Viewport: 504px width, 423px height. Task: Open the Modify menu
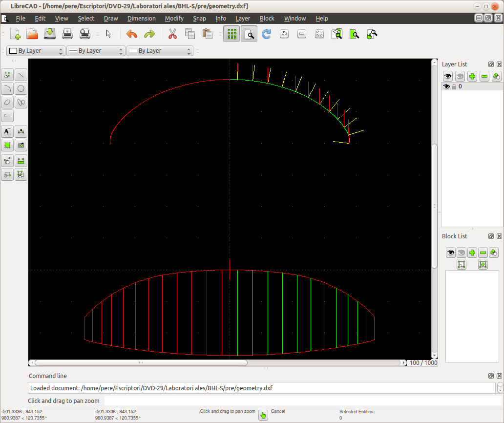(174, 19)
